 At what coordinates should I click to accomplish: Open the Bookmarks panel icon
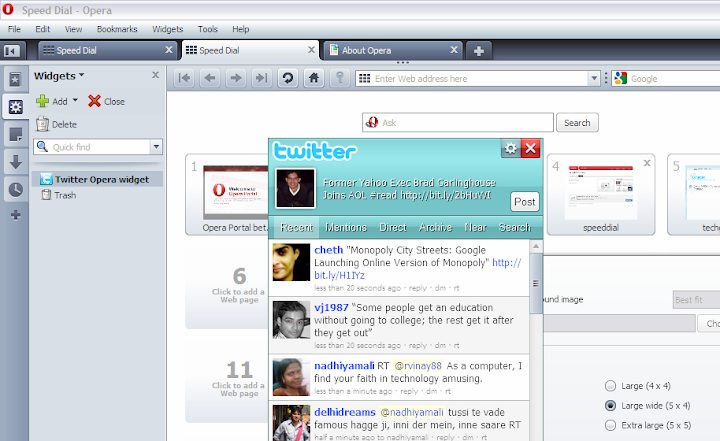point(15,80)
